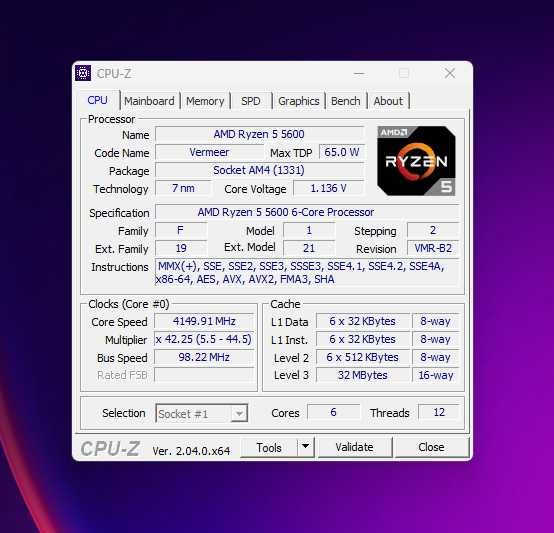Screen dimensions: 554x533
Task: Click the Ext. Family value '19'
Action: coord(181,248)
